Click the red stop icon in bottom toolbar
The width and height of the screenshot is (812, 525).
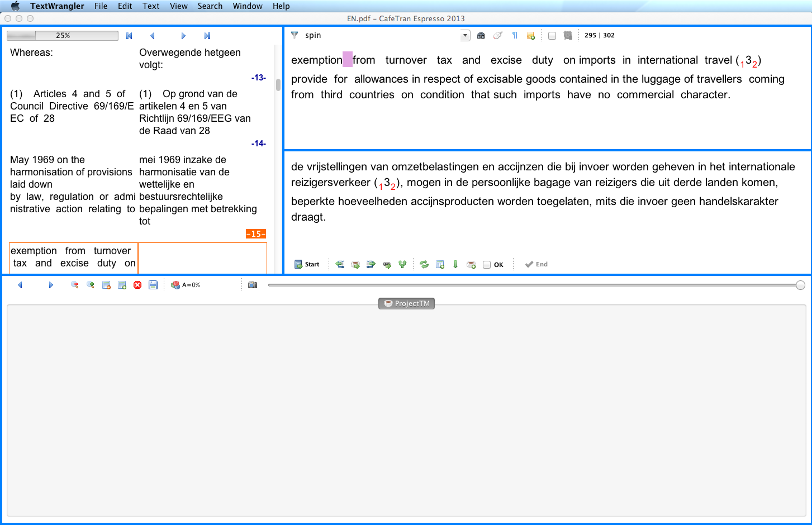pos(137,285)
